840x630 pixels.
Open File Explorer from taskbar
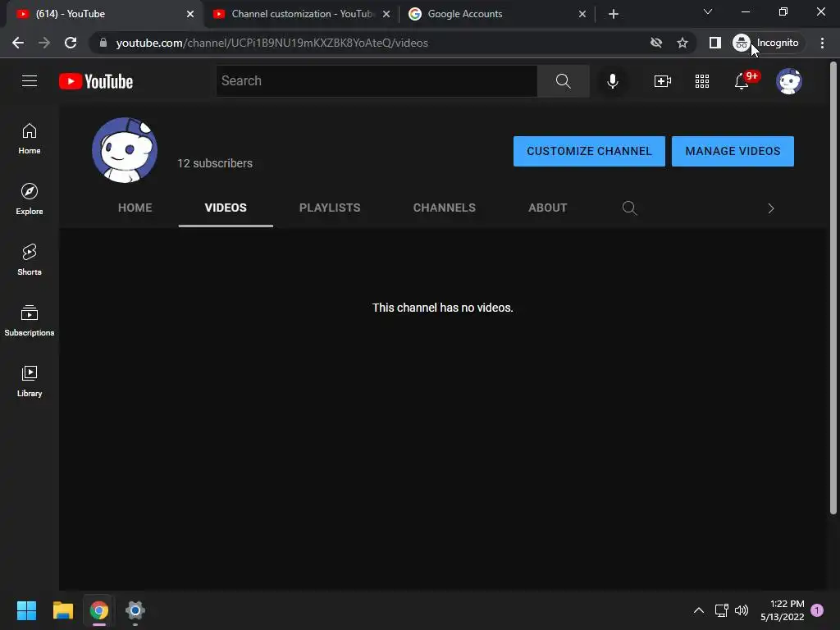point(62,610)
